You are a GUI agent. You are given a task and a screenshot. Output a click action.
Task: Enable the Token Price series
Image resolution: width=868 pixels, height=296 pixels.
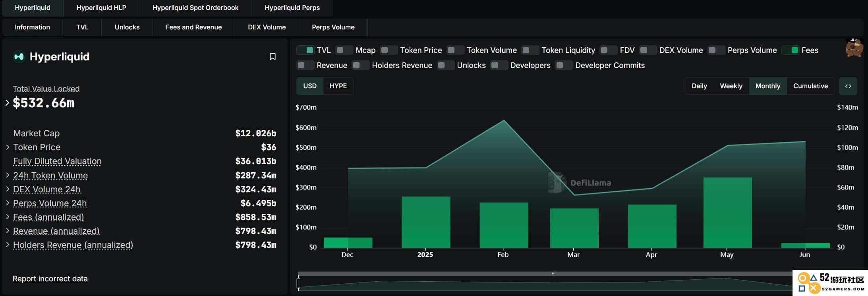coord(389,50)
